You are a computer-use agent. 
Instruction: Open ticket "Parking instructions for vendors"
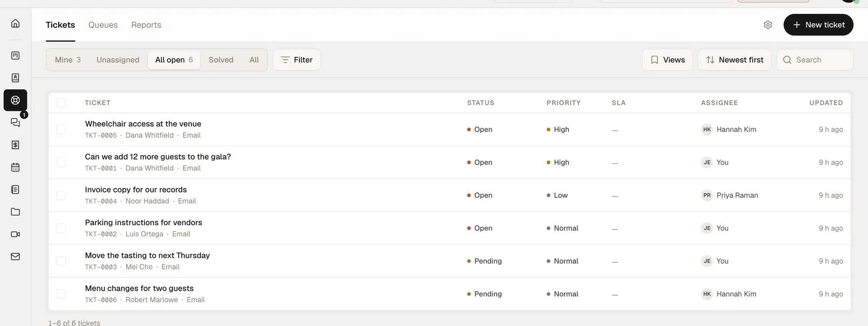pyautogui.click(x=144, y=223)
